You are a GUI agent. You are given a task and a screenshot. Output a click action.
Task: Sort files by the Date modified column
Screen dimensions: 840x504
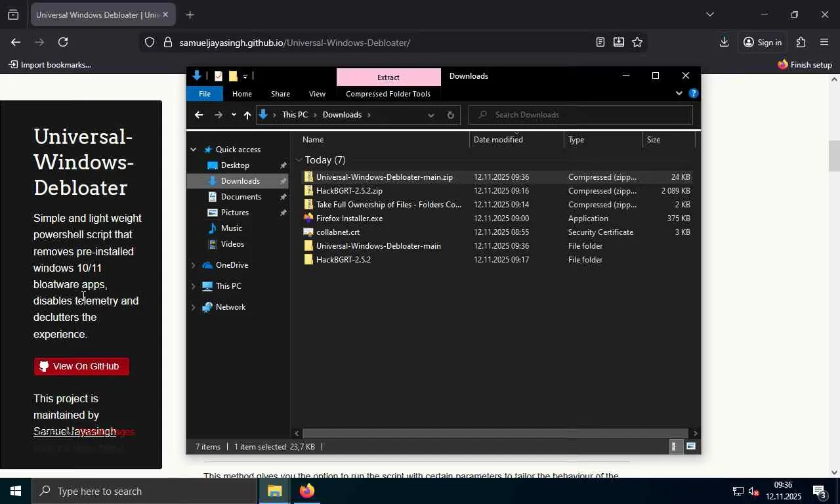[x=516, y=140]
